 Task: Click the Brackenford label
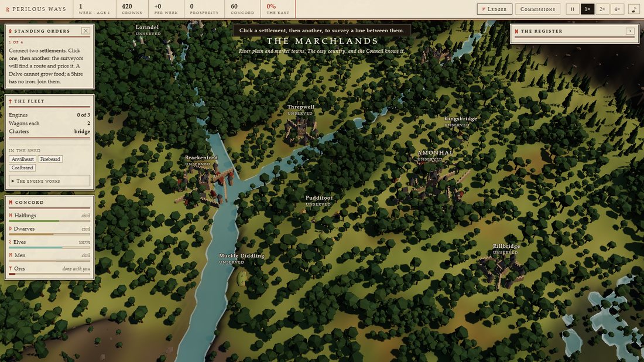click(x=201, y=158)
